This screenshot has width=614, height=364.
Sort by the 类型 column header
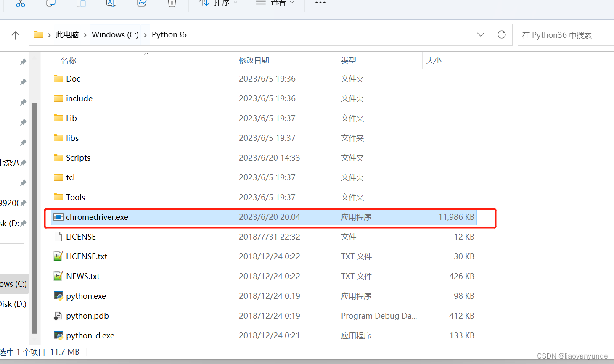[349, 61]
